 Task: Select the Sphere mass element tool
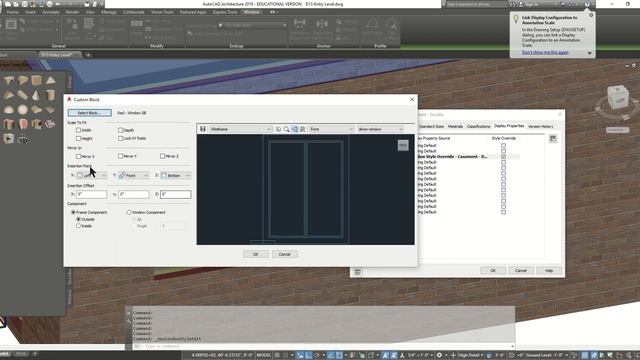23,110
